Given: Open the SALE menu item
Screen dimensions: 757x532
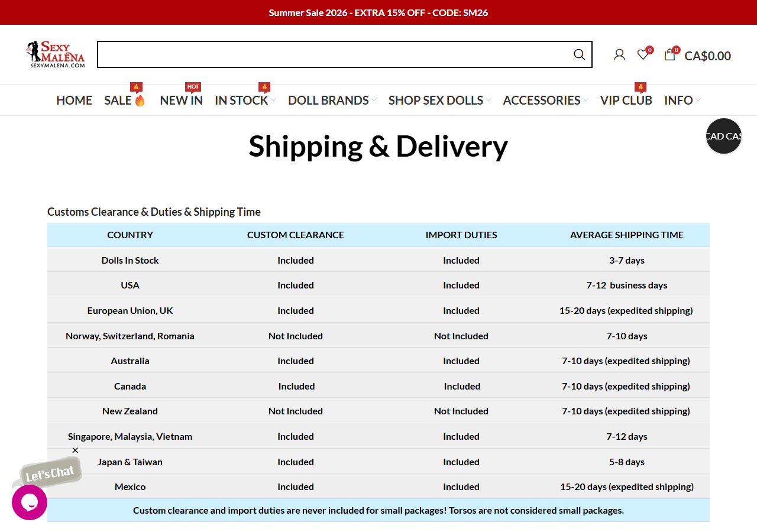Looking at the screenshot, I should [125, 100].
